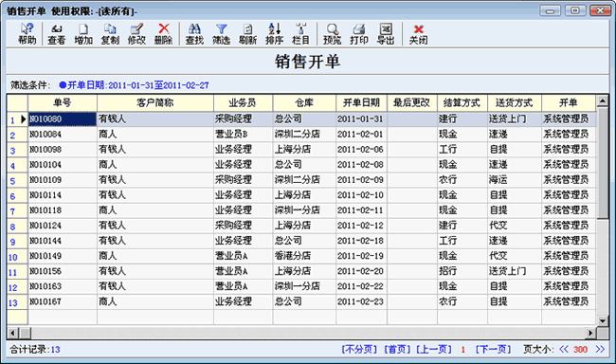Image resolution: width=616 pixels, height=364 pixels.
Task: Click the 开单日期 column header
Action: (361, 103)
